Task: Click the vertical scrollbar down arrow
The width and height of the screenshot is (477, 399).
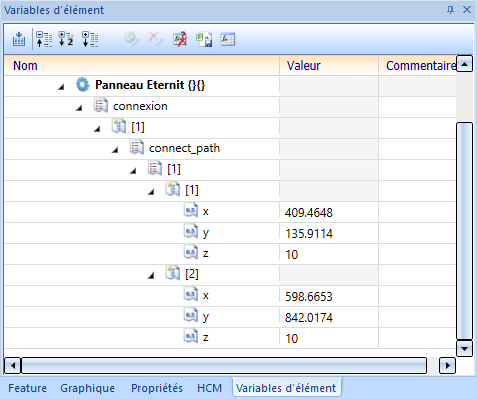Action: (464, 349)
